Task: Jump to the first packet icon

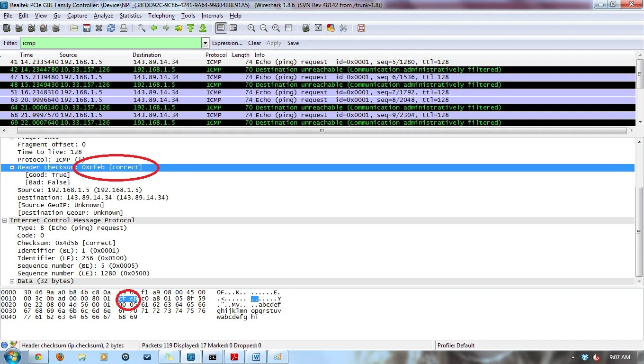Action: (x=191, y=28)
